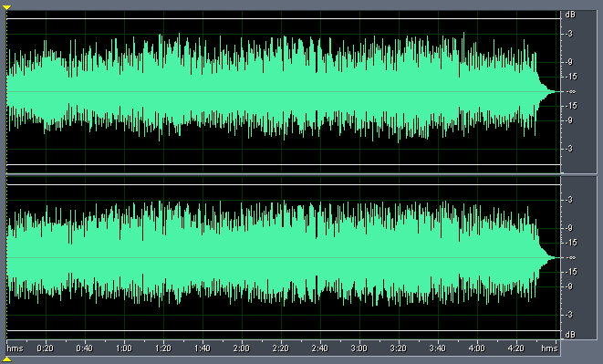Select the 1:00 mark on the time ruler
Image resolution: width=603 pixels, height=364 pixels.
(124, 348)
